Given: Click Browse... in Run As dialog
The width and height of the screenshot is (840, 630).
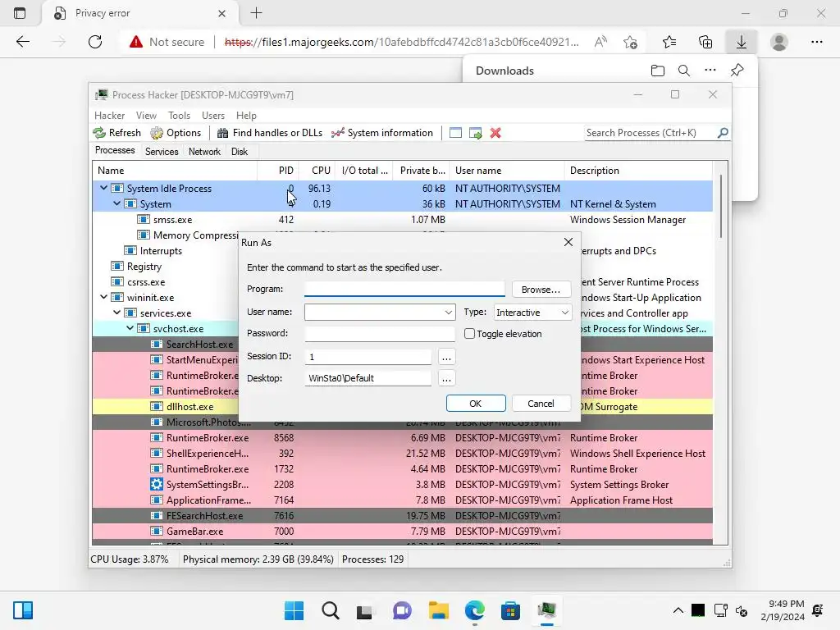Looking at the screenshot, I should coord(541,290).
